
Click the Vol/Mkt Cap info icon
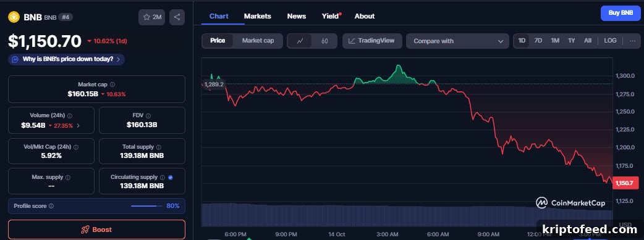pos(76,147)
